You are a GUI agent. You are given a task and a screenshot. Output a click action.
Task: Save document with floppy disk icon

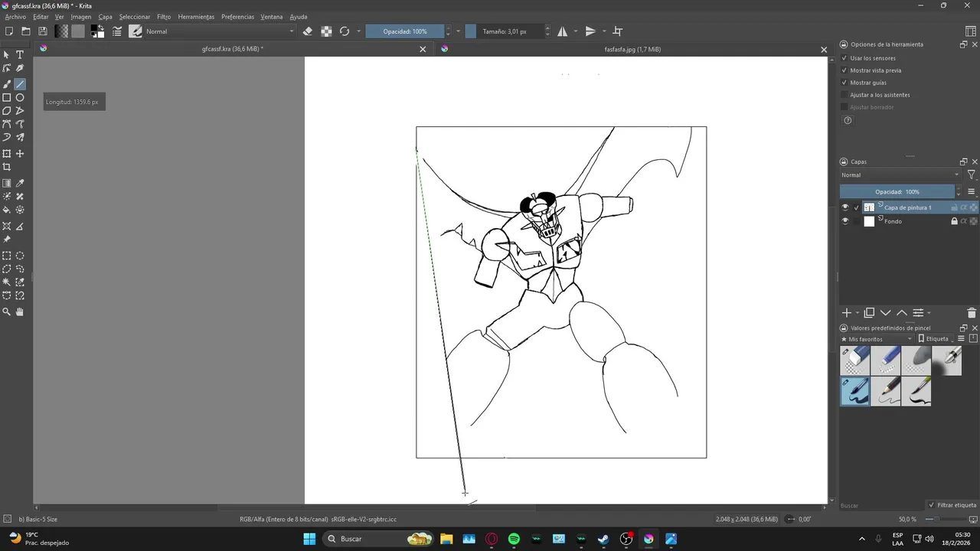[43, 31]
